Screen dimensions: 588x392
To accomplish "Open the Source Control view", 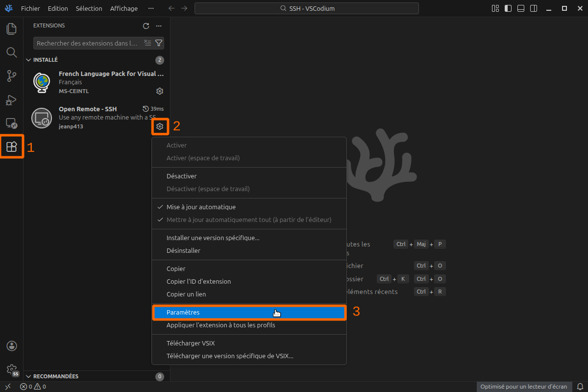I will pyautogui.click(x=12, y=75).
